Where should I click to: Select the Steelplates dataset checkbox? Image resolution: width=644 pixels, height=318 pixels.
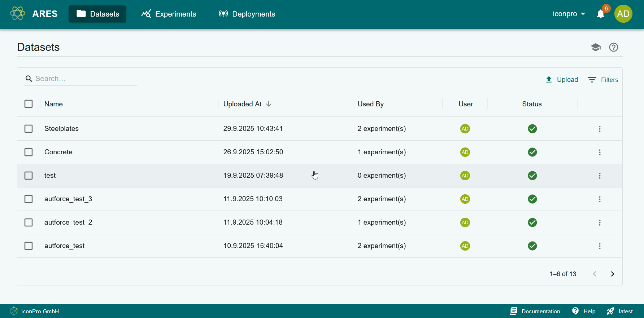pyautogui.click(x=29, y=129)
